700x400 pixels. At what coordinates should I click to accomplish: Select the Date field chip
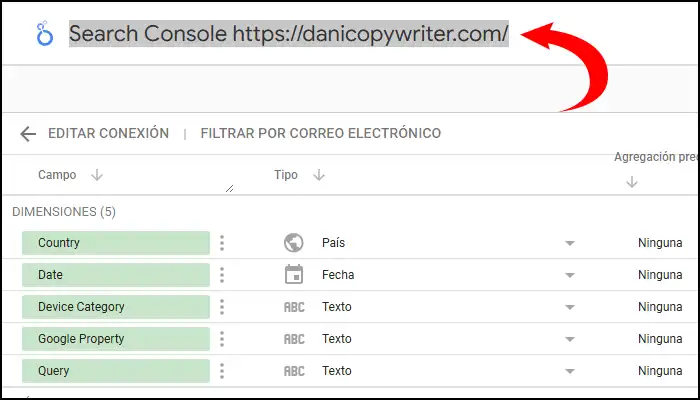coord(116,275)
